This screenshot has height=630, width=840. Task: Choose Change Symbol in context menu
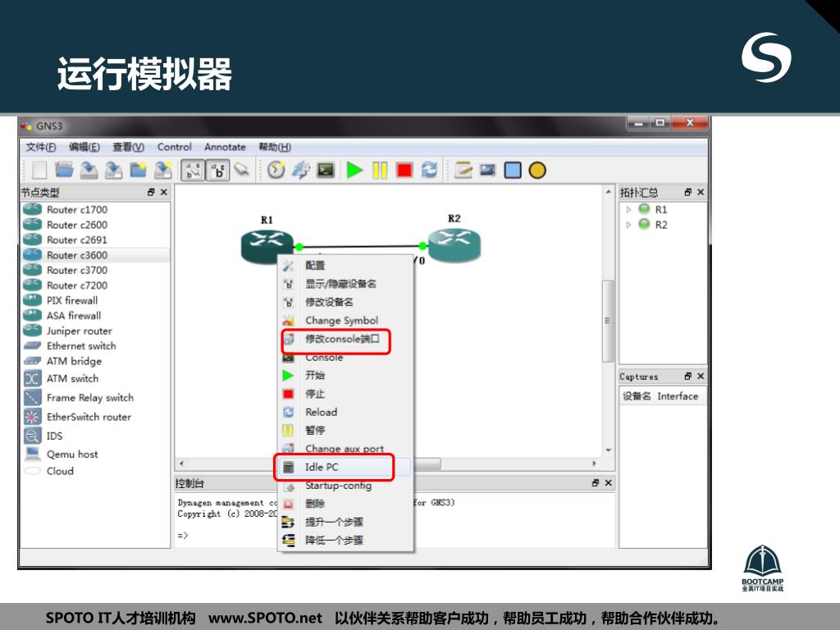[x=346, y=321]
